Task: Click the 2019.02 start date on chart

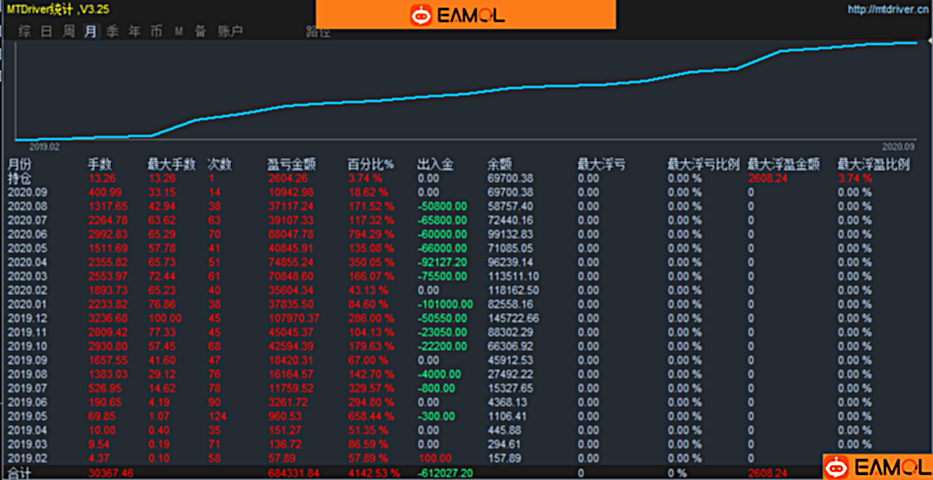Action: pos(46,146)
